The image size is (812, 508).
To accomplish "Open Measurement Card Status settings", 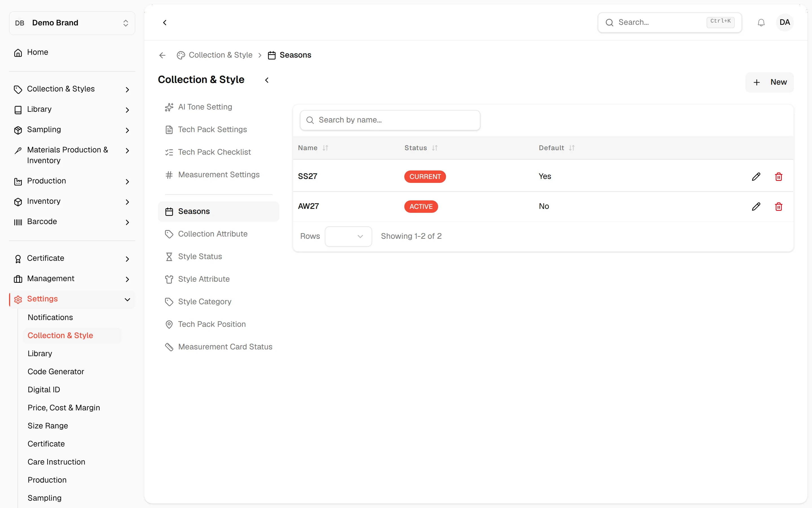I will tap(219, 347).
